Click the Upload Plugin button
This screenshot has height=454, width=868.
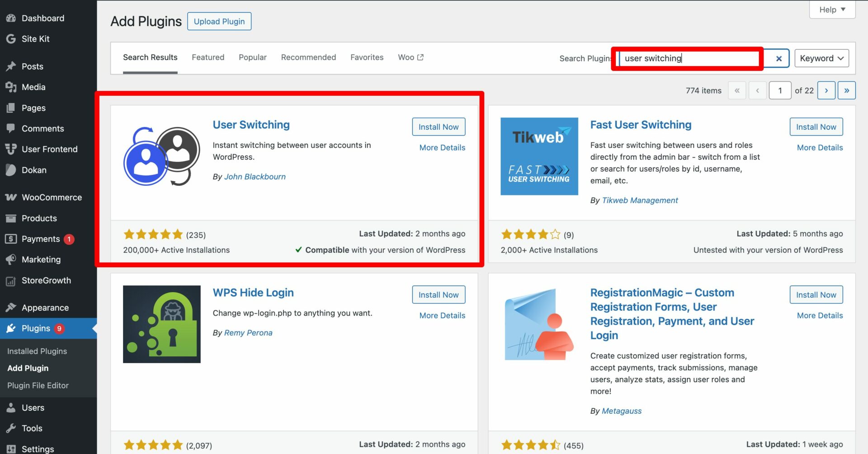219,21
